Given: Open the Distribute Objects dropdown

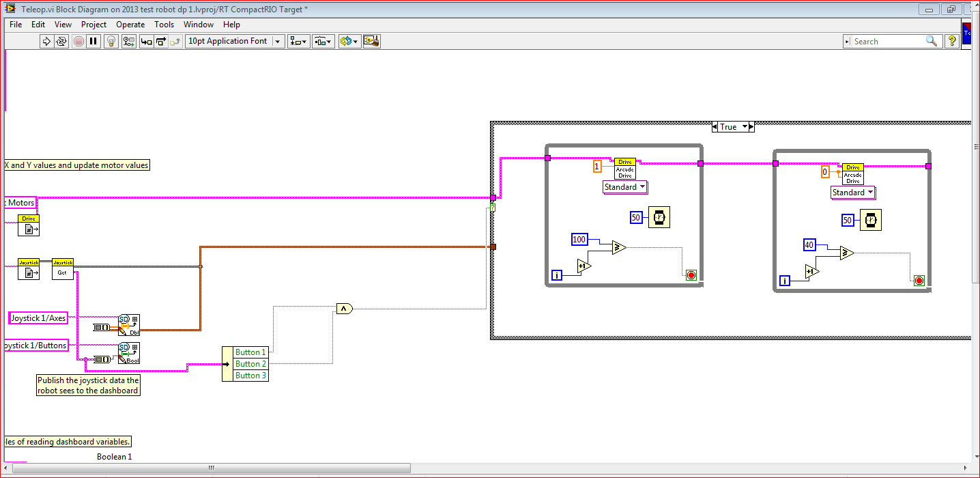Looking at the screenshot, I should [x=323, y=41].
